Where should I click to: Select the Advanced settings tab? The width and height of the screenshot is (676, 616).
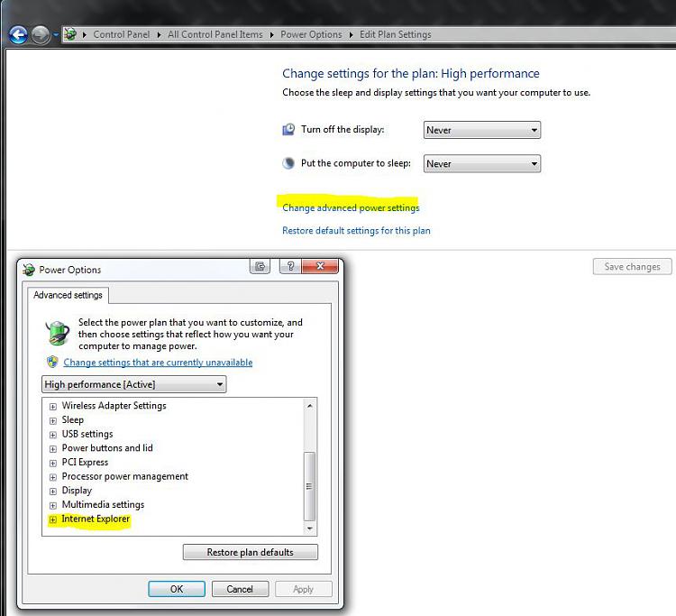[x=68, y=295]
